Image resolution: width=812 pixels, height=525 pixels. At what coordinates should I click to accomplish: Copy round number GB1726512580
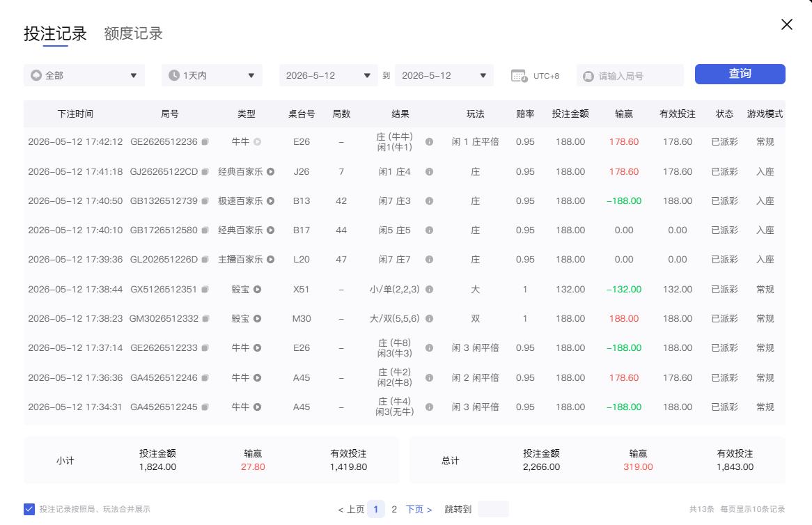click(205, 230)
